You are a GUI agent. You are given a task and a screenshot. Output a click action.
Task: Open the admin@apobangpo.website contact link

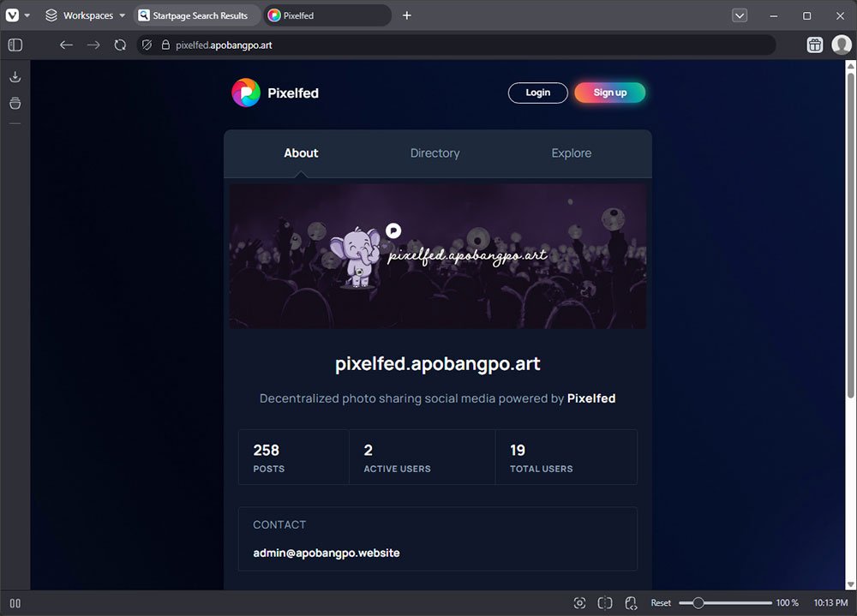point(326,553)
